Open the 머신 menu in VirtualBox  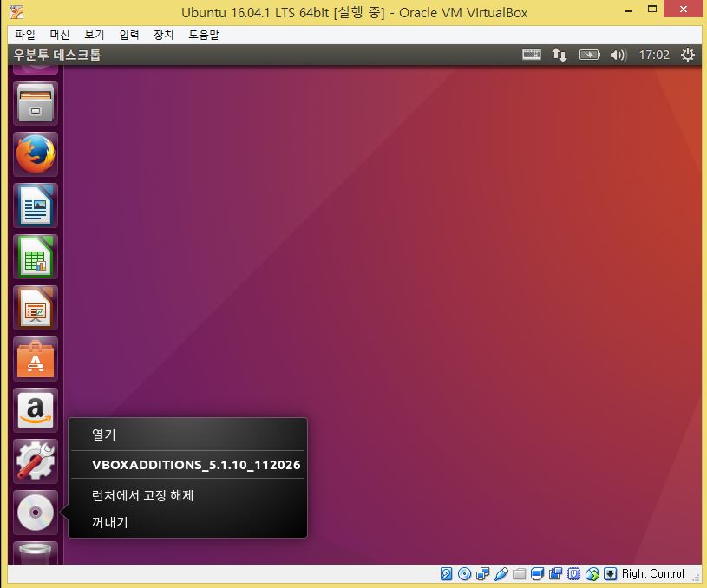[x=60, y=35]
